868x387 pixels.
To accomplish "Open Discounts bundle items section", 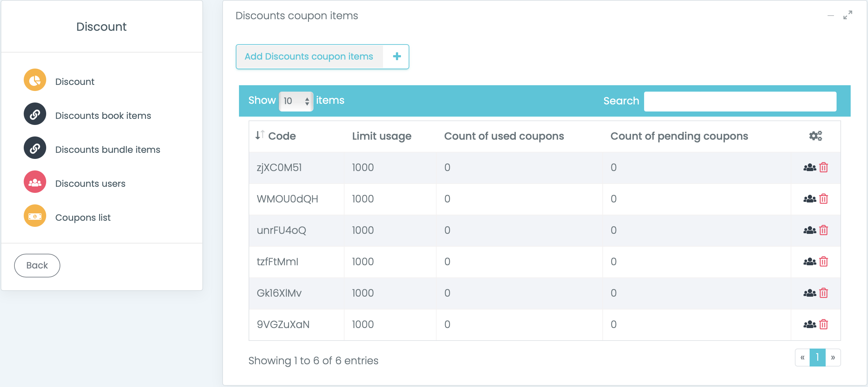I will click(107, 149).
